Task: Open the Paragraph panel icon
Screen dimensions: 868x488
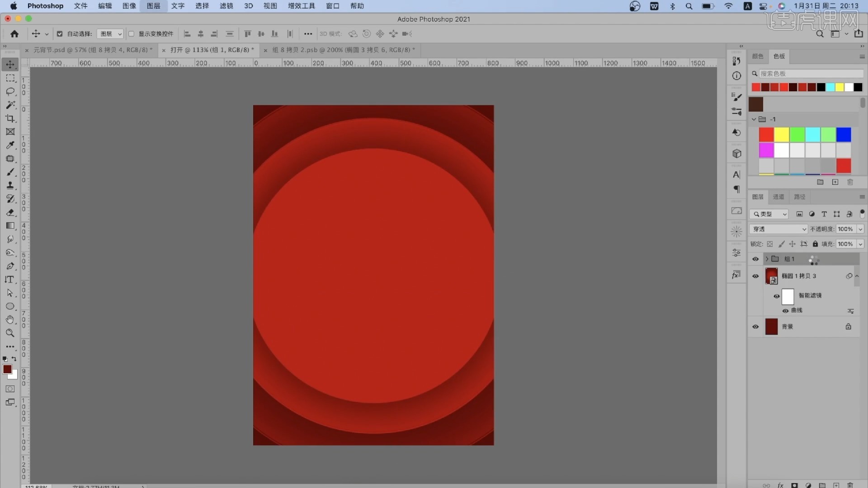Action: tap(736, 189)
